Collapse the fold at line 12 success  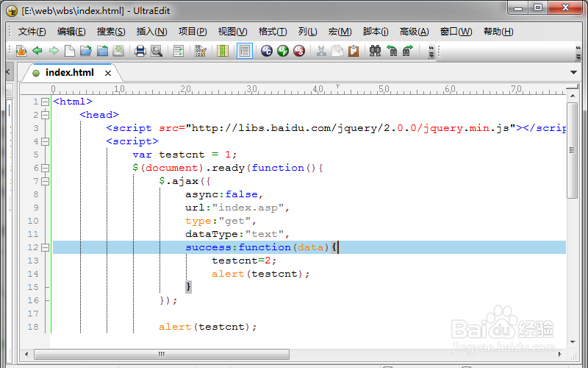click(x=45, y=247)
